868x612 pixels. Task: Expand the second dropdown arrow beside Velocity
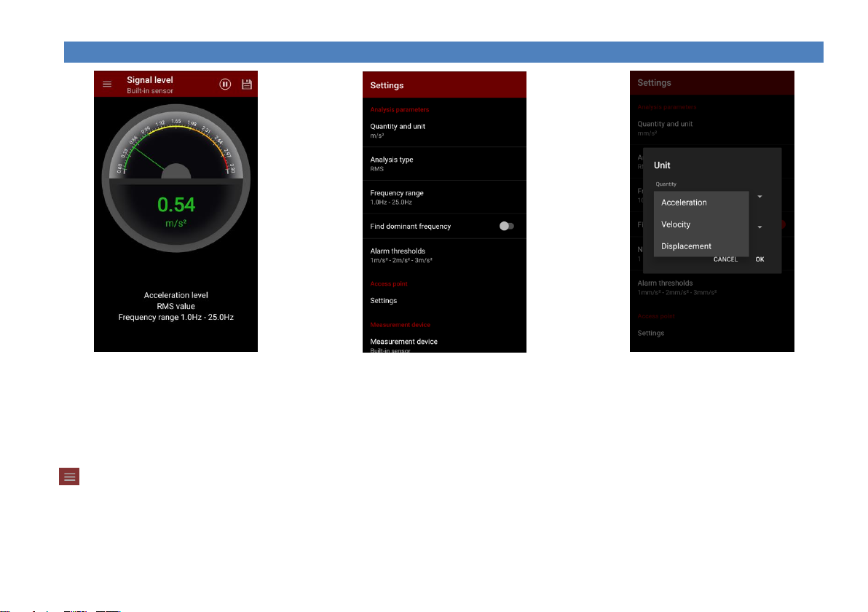click(759, 227)
